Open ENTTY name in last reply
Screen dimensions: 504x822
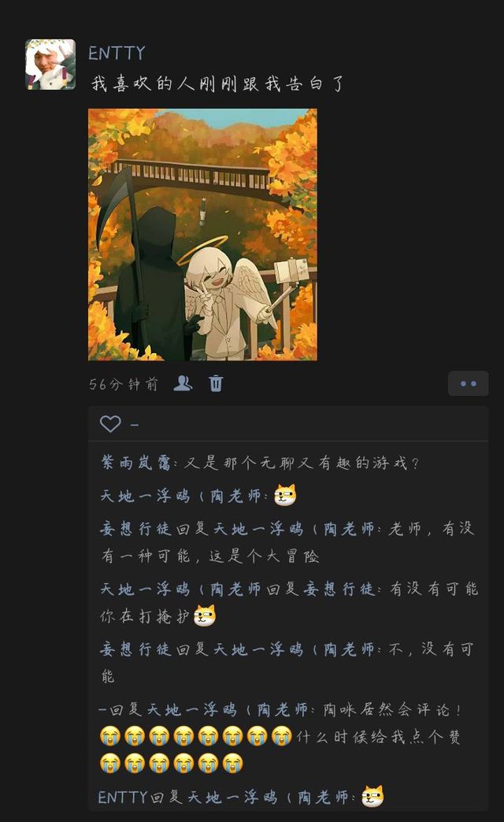(x=122, y=798)
